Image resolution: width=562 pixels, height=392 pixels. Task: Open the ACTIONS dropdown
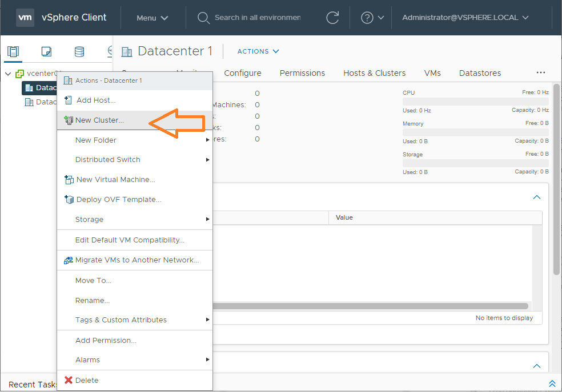(258, 51)
